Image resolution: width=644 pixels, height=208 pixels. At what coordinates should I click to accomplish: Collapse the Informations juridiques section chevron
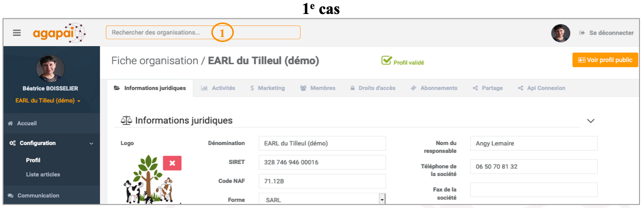click(591, 121)
